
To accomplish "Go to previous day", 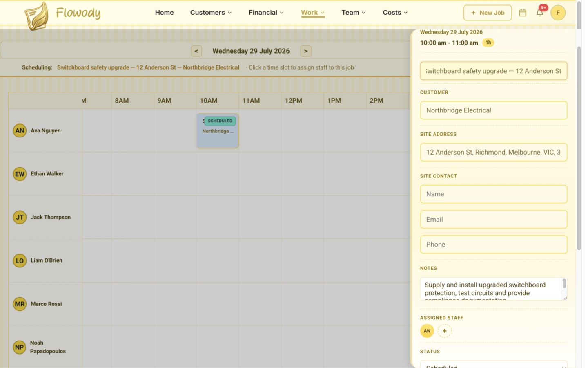I will tap(196, 51).
